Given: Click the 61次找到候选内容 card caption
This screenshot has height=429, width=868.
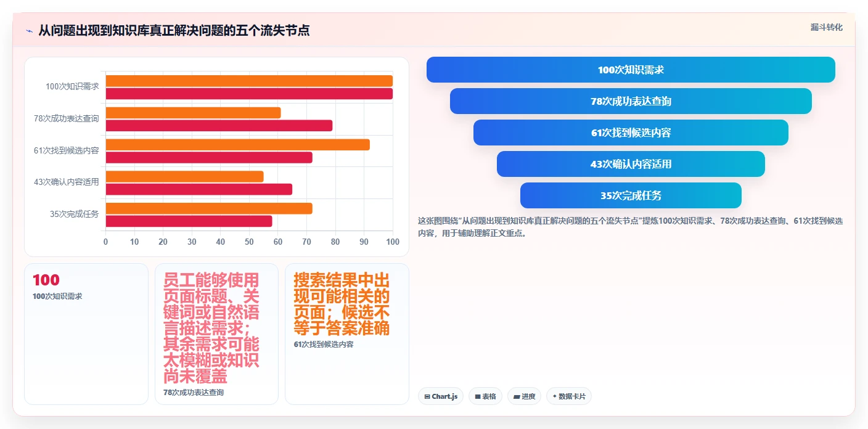Looking at the screenshot, I should [x=324, y=345].
